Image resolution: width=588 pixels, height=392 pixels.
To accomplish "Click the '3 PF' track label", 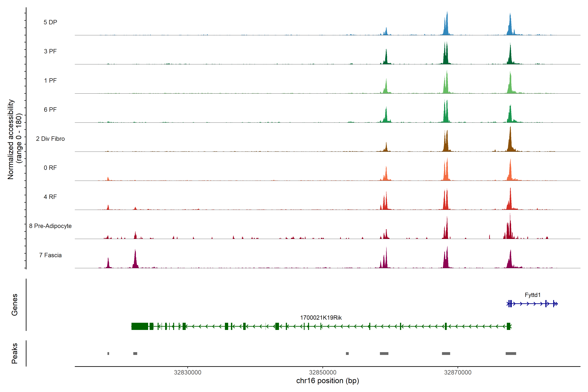I will (x=50, y=51).
